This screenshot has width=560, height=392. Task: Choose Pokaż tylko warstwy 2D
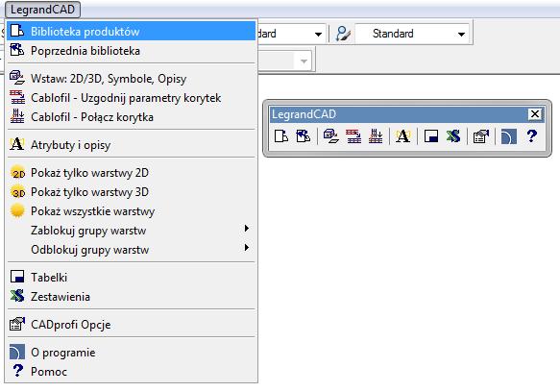click(131, 173)
